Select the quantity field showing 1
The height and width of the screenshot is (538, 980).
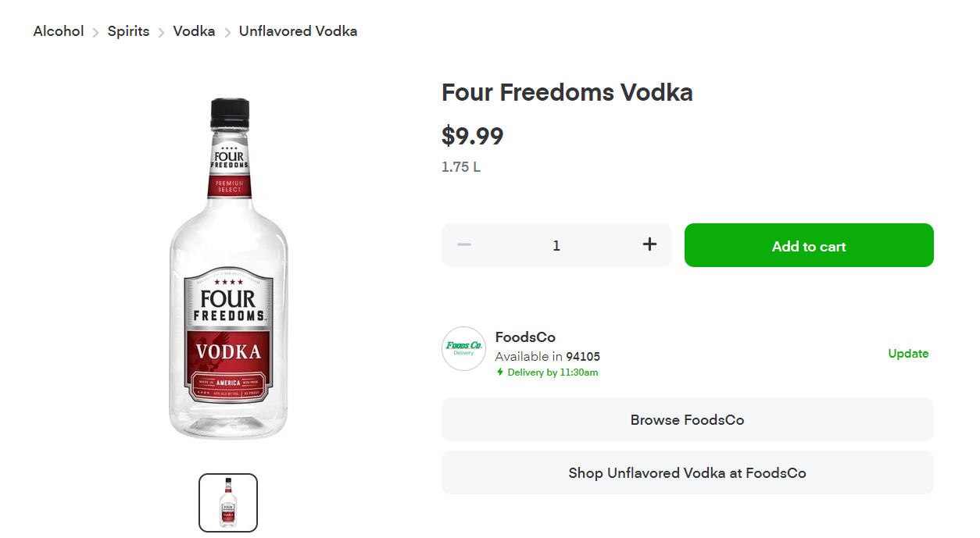pos(556,245)
